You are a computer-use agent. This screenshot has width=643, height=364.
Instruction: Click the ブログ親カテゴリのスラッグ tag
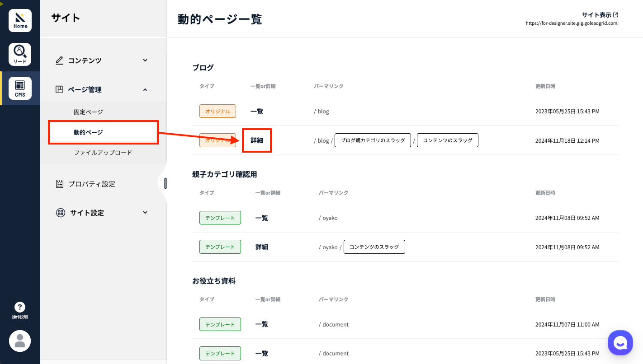pos(373,140)
